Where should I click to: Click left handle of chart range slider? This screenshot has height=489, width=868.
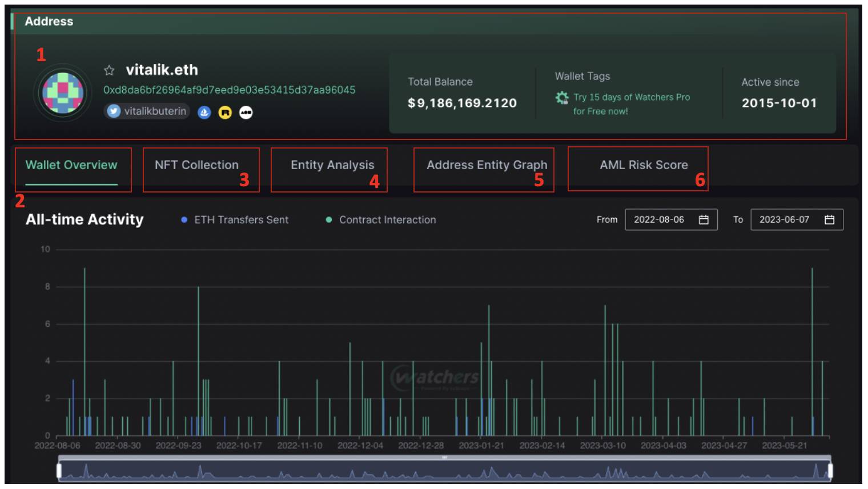59,471
